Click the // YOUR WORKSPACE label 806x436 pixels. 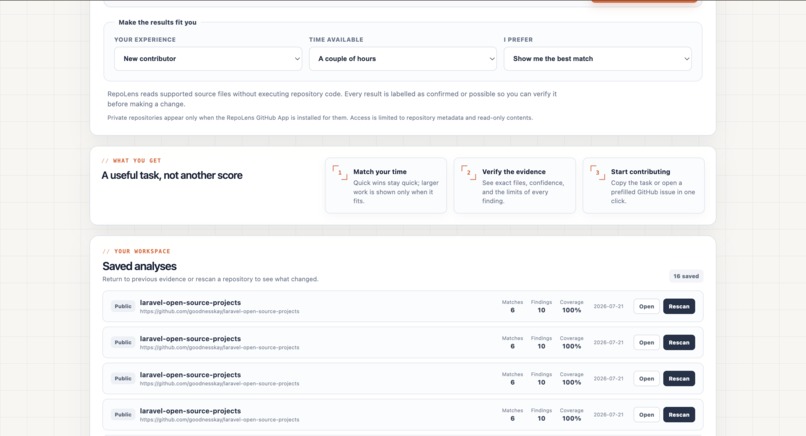pyautogui.click(x=136, y=251)
